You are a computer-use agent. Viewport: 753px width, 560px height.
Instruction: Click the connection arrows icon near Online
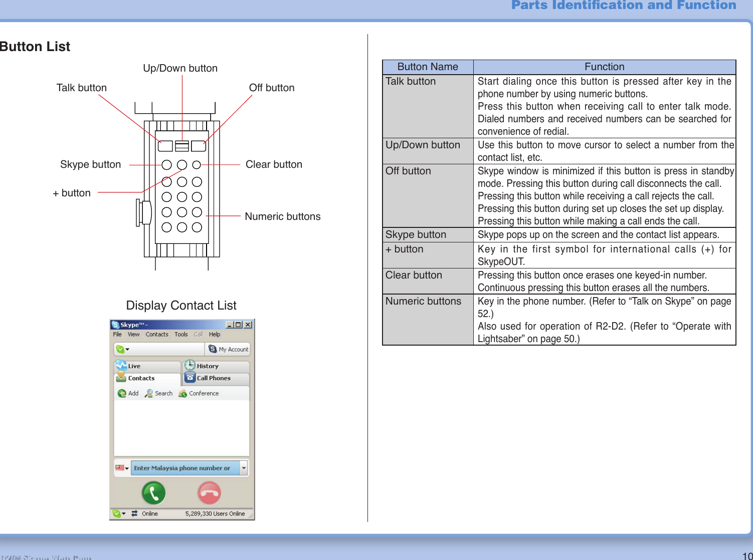pos(134,513)
